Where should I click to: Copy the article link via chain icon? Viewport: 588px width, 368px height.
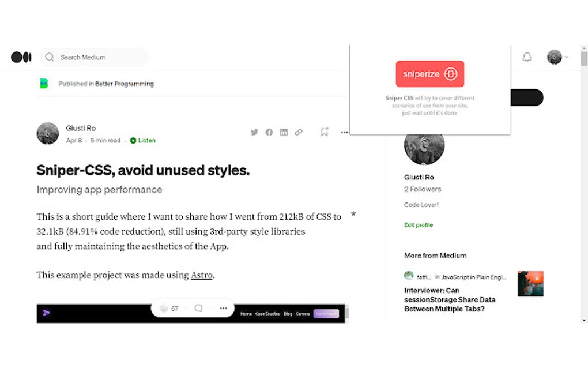pyautogui.click(x=299, y=132)
